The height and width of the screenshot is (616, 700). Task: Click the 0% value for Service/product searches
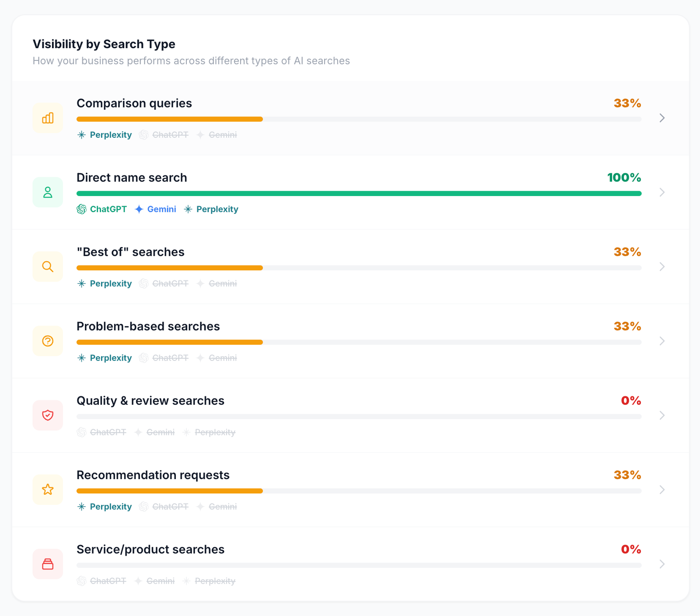coord(631,549)
